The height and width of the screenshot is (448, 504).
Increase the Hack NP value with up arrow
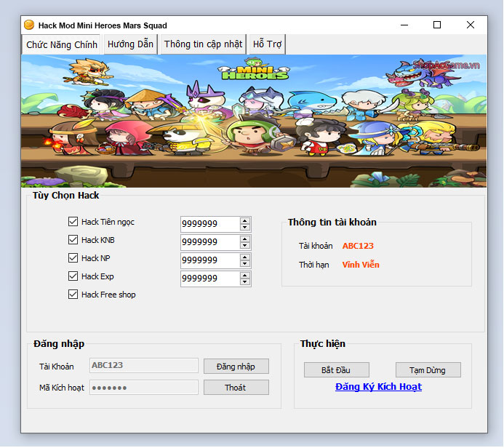[x=245, y=257]
